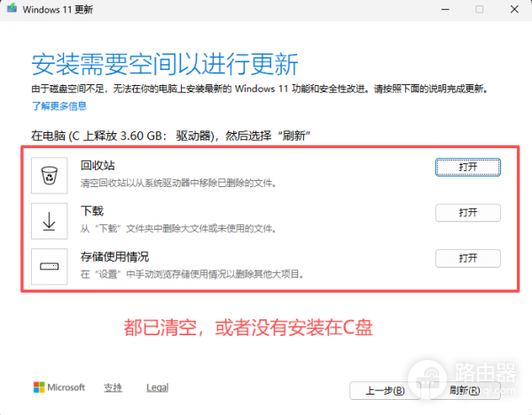Click the 回收站 heading text
The width and height of the screenshot is (532, 415).
click(98, 166)
